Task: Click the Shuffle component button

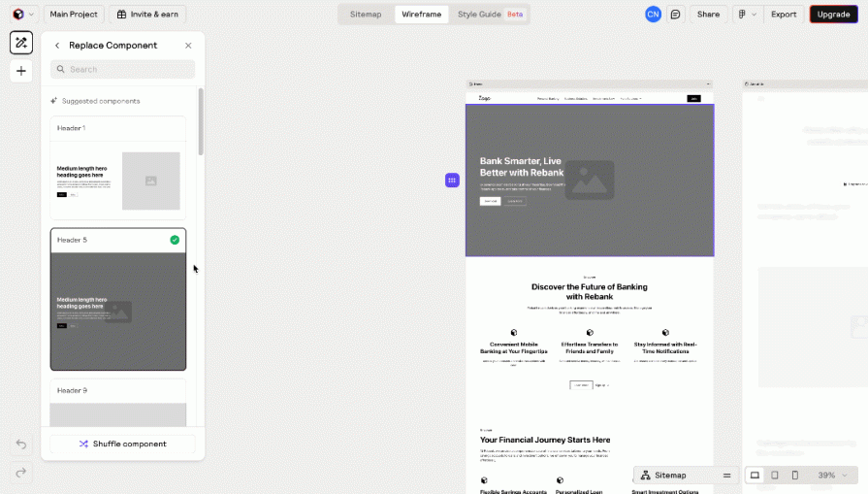Action: [x=122, y=444]
